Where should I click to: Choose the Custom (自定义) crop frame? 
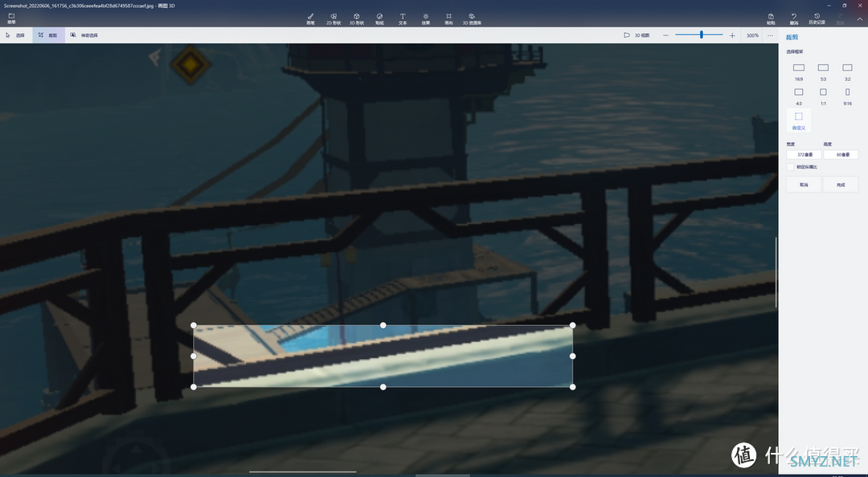coord(798,120)
